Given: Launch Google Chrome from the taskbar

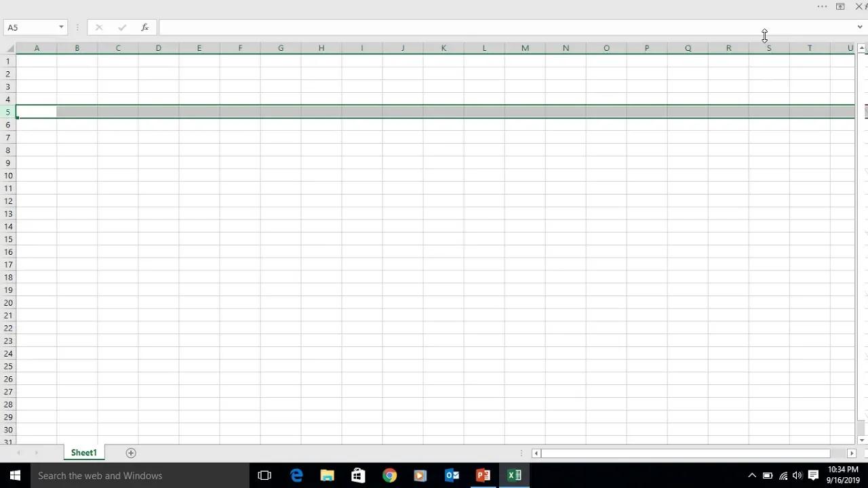Looking at the screenshot, I should point(389,475).
